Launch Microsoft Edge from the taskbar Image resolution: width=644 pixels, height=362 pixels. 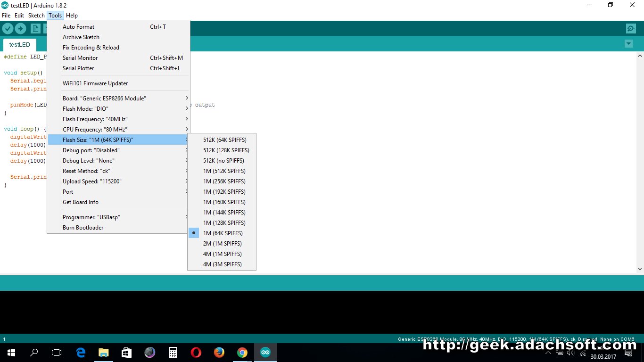pos(81,353)
